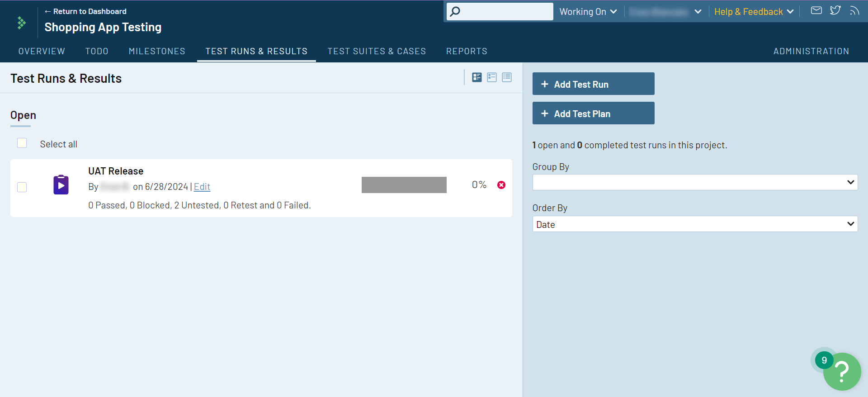Click the Add Test Run button
Viewport: 868px width, 397px height.
(x=593, y=84)
